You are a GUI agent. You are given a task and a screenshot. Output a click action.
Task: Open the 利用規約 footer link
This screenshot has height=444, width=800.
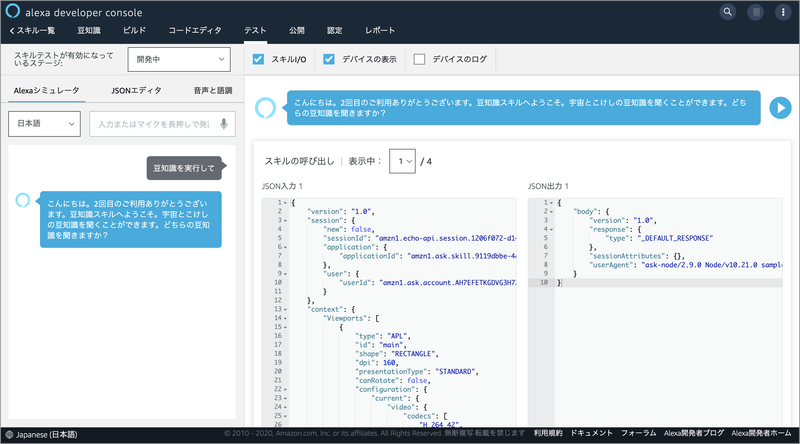(548, 433)
